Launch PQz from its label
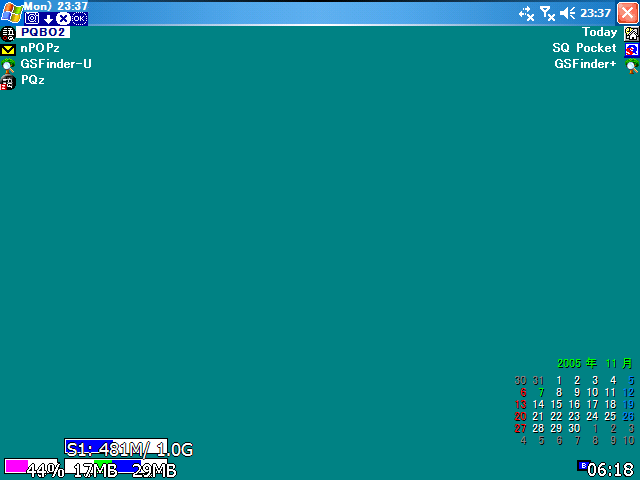The image size is (640, 480). point(33,80)
